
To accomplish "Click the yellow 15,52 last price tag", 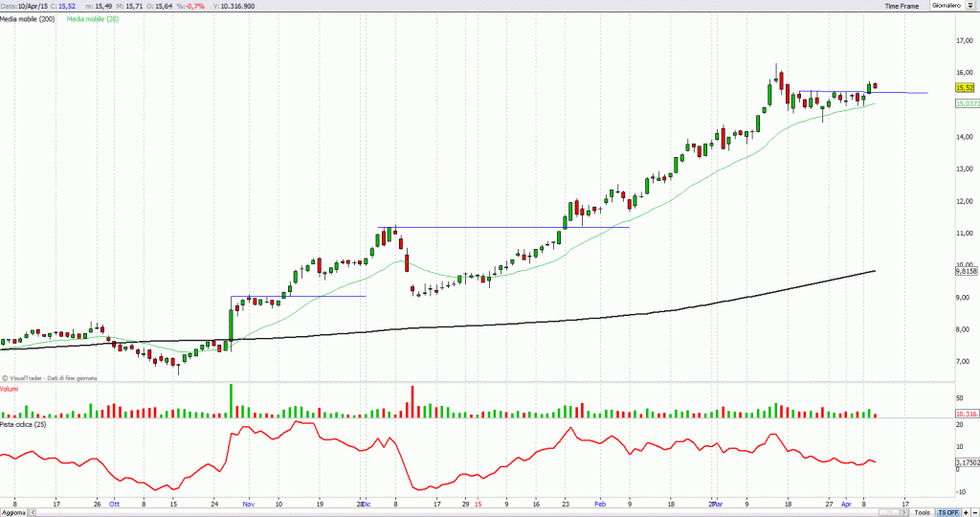I will [x=964, y=87].
